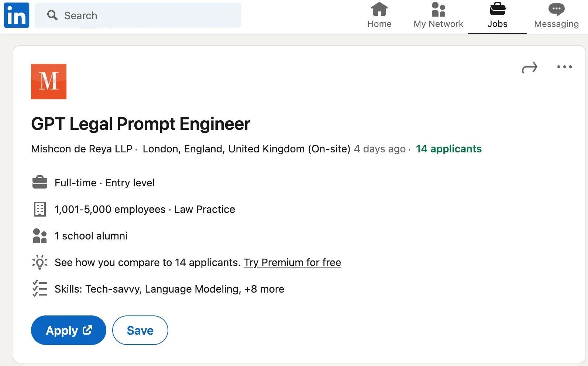588x366 pixels.
Task: Save this job posting
Action: (x=140, y=330)
